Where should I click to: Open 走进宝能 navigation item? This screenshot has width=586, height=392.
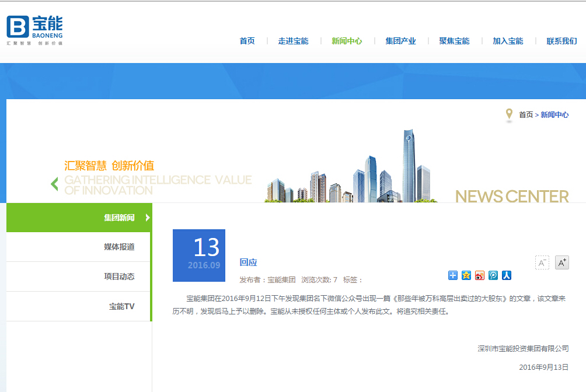(x=293, y=41)
